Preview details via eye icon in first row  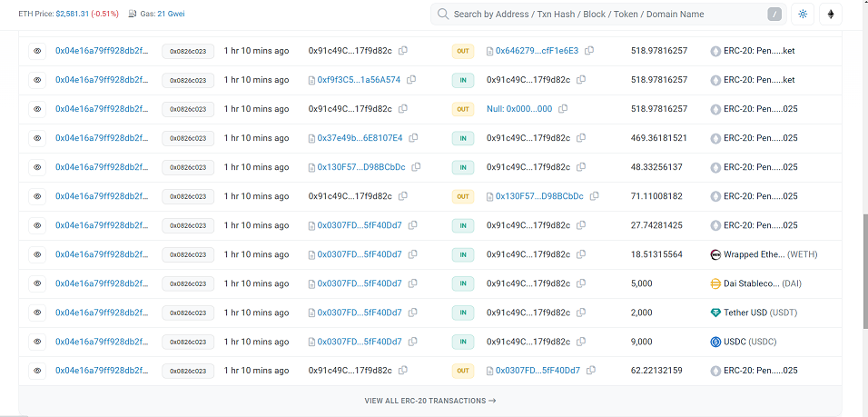(x=37, y=51)
